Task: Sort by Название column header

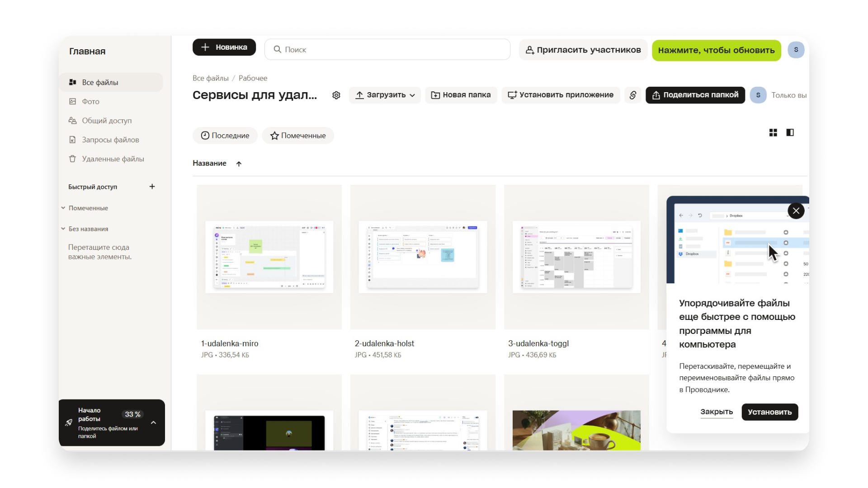Action: point(209,163)
